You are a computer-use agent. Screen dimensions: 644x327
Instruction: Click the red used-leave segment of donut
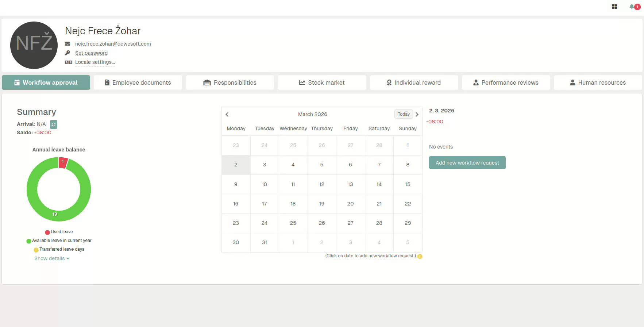pyautogui.click(x=63, y=163)
